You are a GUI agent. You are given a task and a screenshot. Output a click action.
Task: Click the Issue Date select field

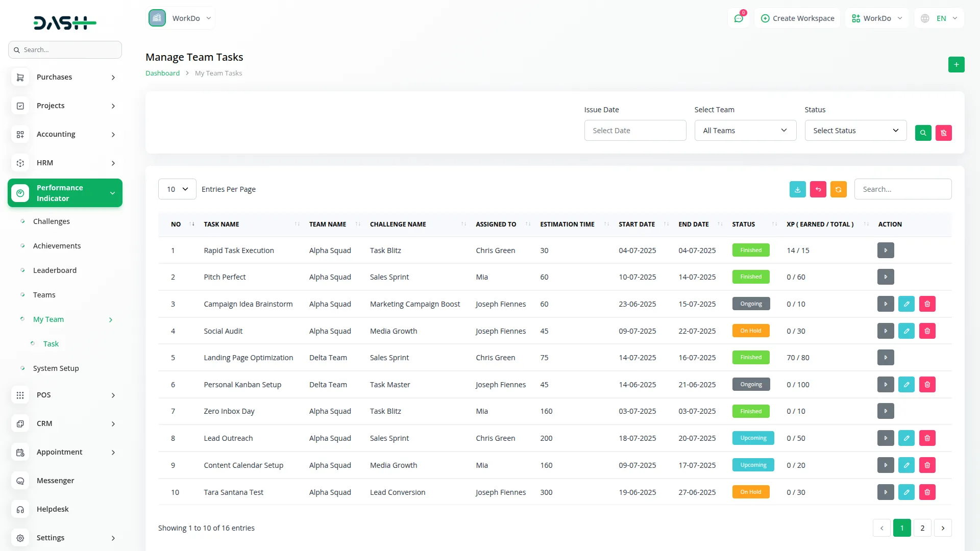point(634,131)
